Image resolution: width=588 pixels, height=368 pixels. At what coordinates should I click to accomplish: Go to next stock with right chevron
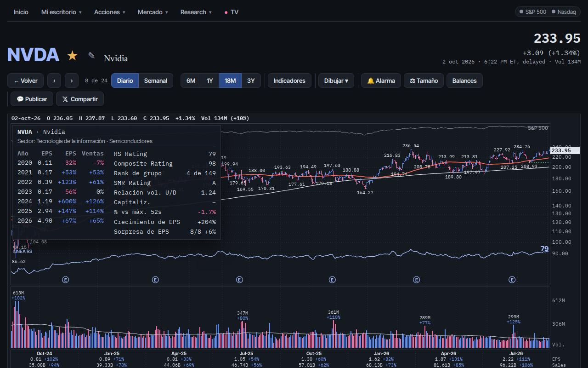point(72,80)
